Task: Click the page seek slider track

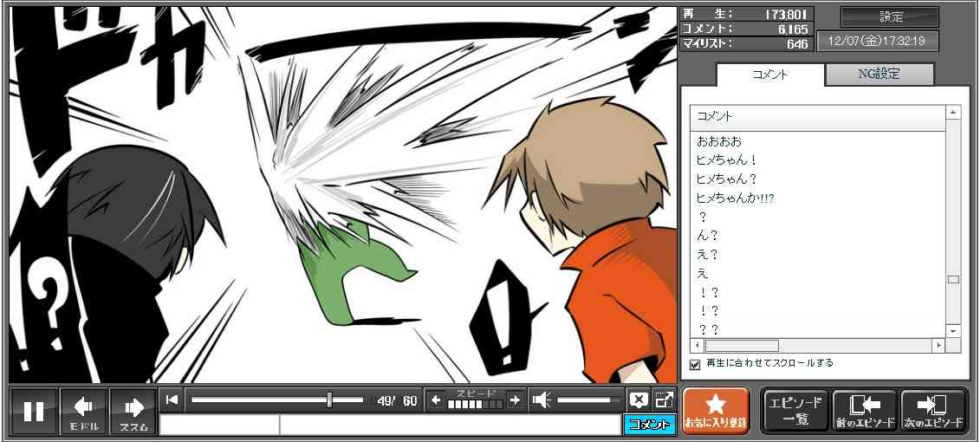Action: pyautogui.click(x=277, y=400)
